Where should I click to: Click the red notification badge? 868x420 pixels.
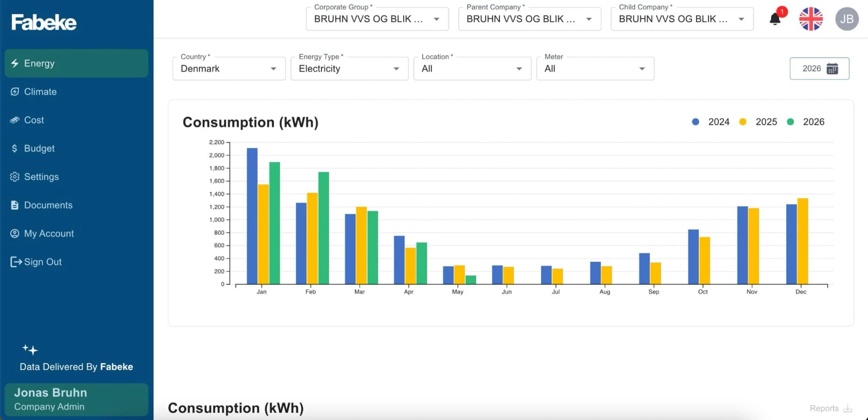coord(782,12)
